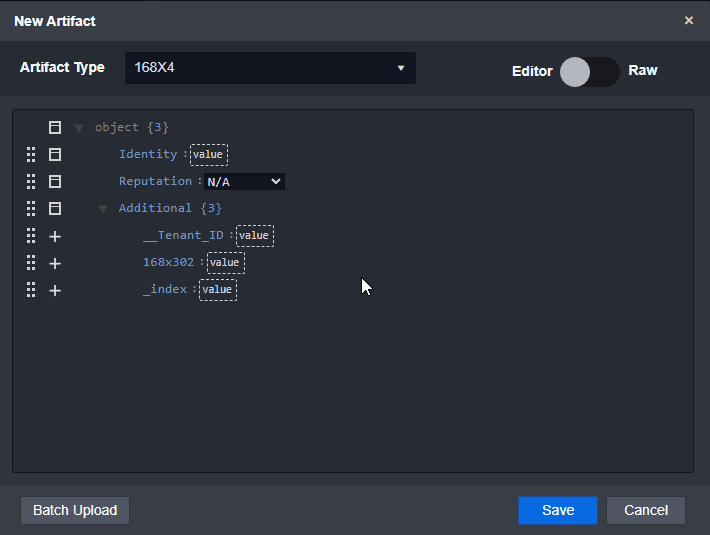Collapse the Additional node
The width and height of the screenshot is (710, 535).
pyautogui.click(x=103, y=209)
